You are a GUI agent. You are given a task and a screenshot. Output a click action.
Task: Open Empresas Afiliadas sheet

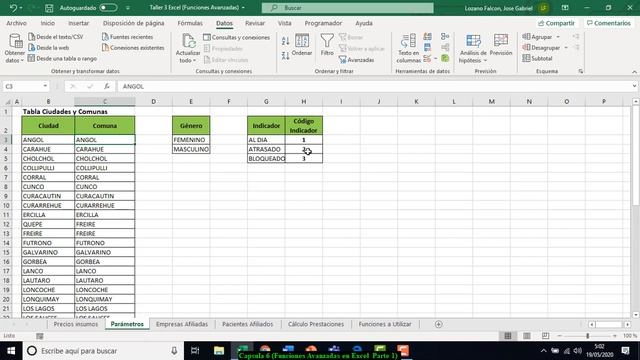tap(182, 324)
